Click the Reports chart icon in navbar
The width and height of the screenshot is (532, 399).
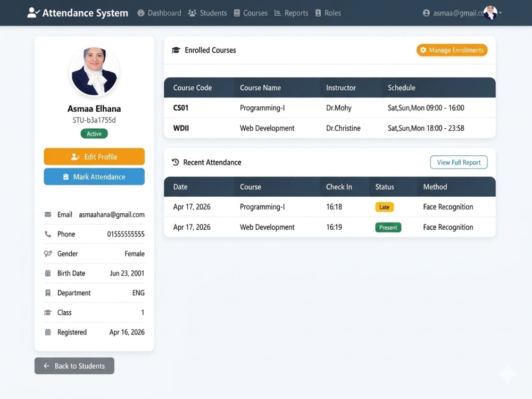tap(278, 13)
